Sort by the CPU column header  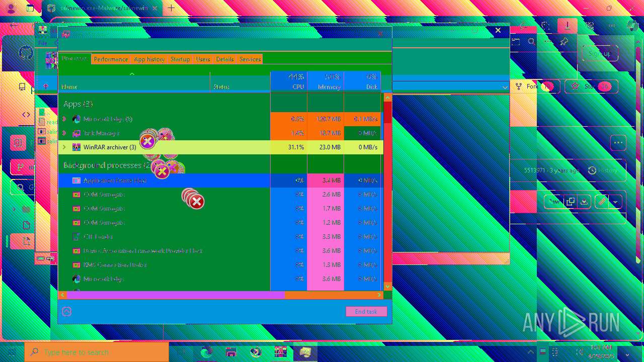point(289,82)
